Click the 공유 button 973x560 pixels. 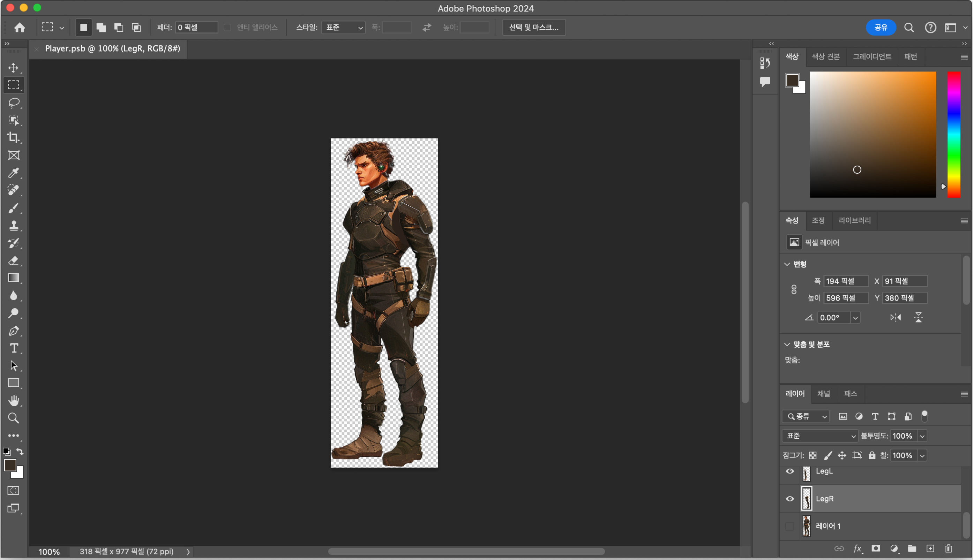pyautogui.click(x=880, y=27)
